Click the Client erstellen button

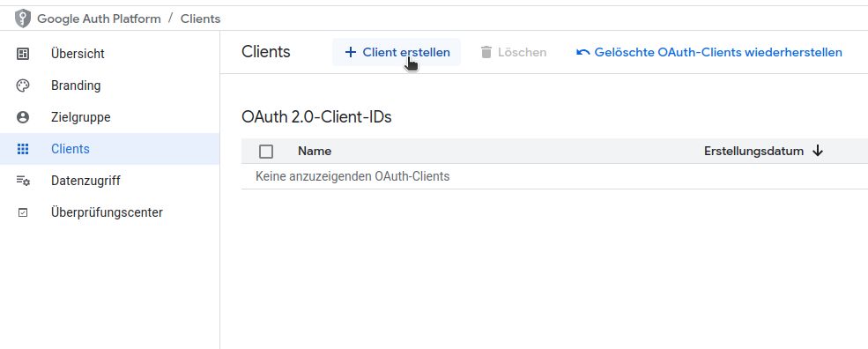click(x=397, y=52)
